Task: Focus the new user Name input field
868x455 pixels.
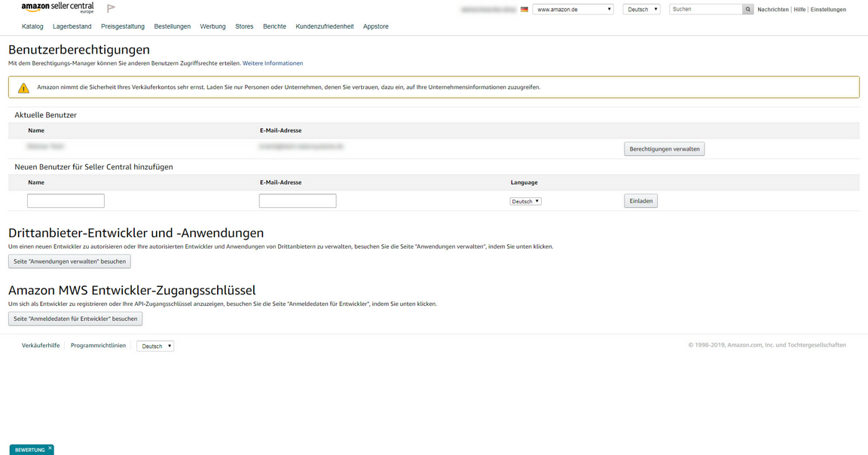Action: [66, 201]
